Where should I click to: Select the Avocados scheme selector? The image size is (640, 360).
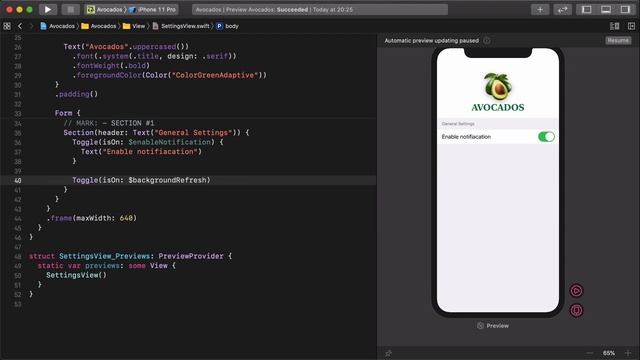(x=105, y=9)
